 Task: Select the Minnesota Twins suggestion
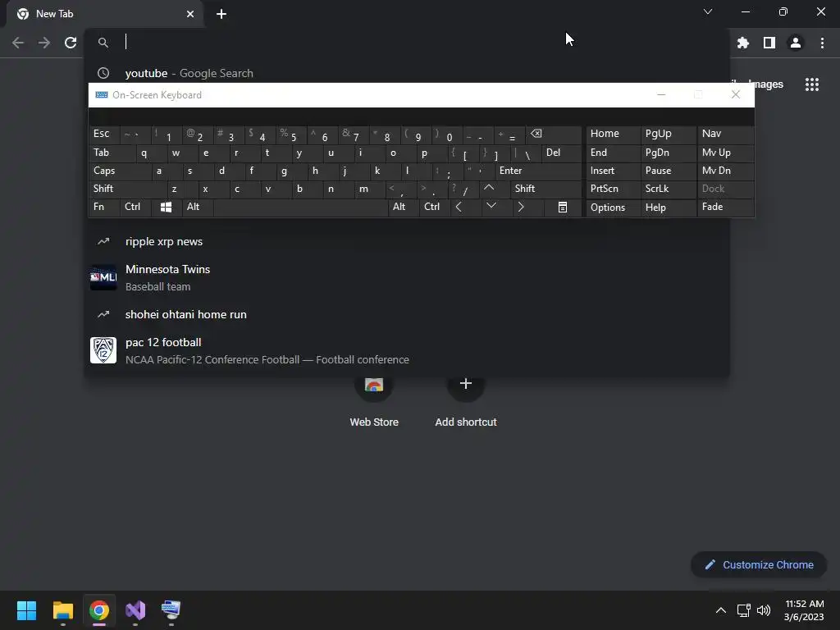407,277
